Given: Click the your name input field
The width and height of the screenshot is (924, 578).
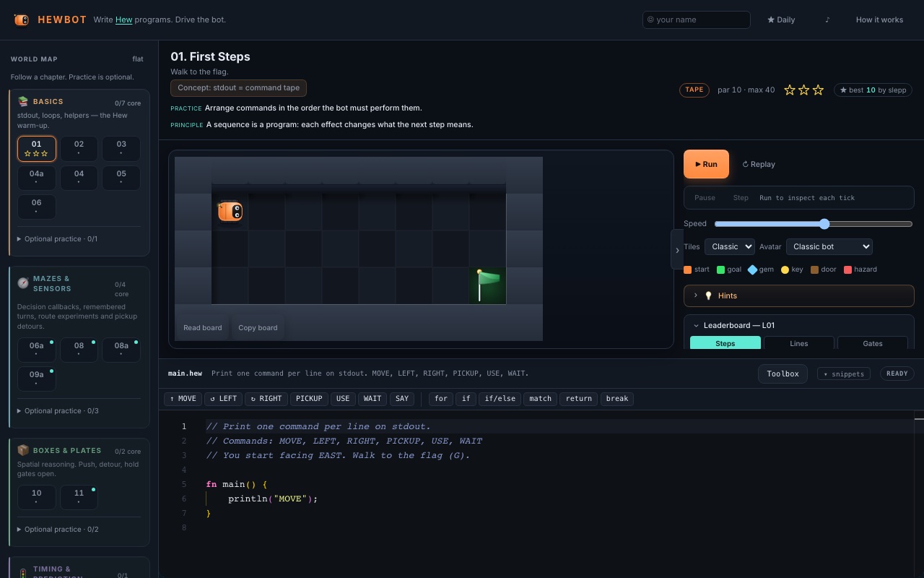Looking at the screenshot, I should pyautogui.click(x=697, y=20).
